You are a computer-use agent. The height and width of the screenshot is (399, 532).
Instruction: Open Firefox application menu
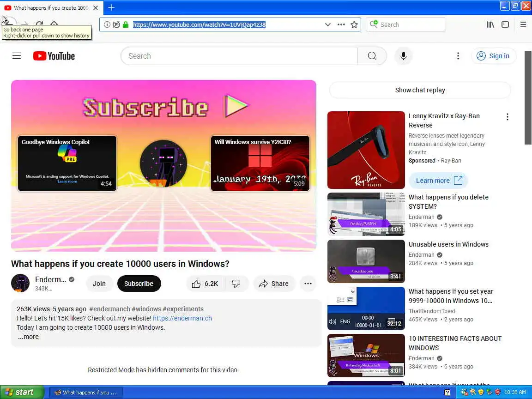pyautogui.click(x=523, y=24)
